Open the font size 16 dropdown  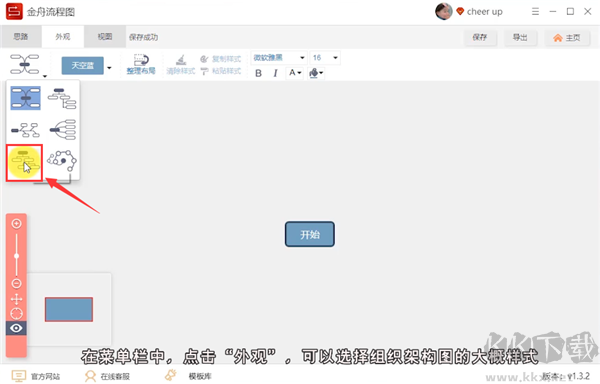tap(325, 57)
